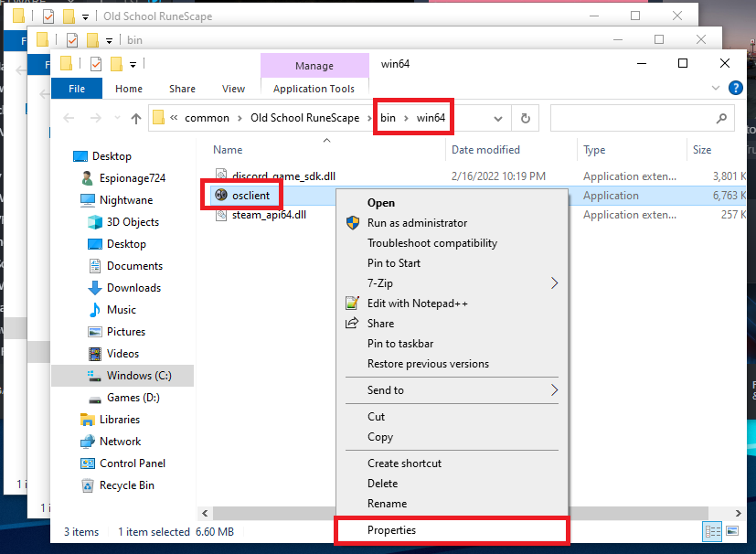Click into the search box field
Image resolution: width=756 pixels, height=554 pixels.
[643, 118]
